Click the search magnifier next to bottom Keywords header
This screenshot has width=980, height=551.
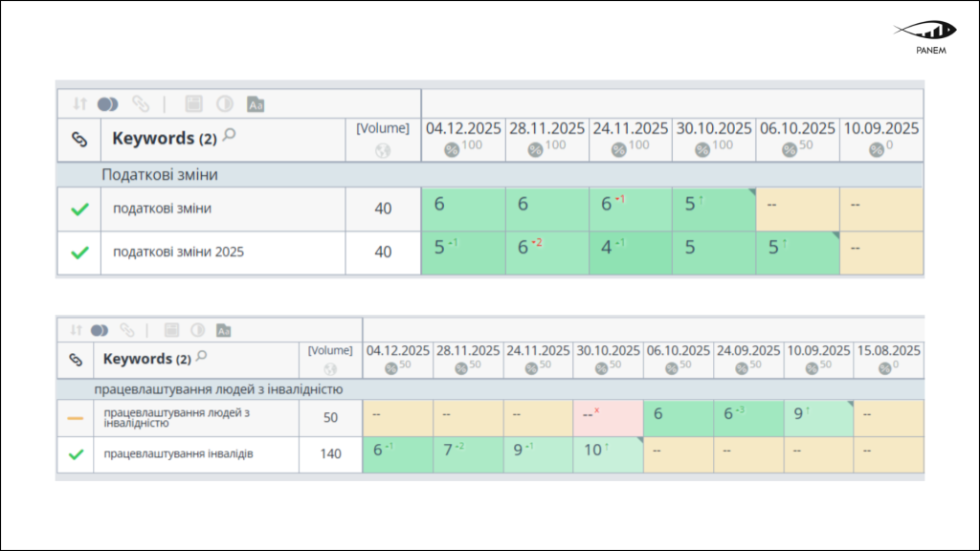click(202, 357)
